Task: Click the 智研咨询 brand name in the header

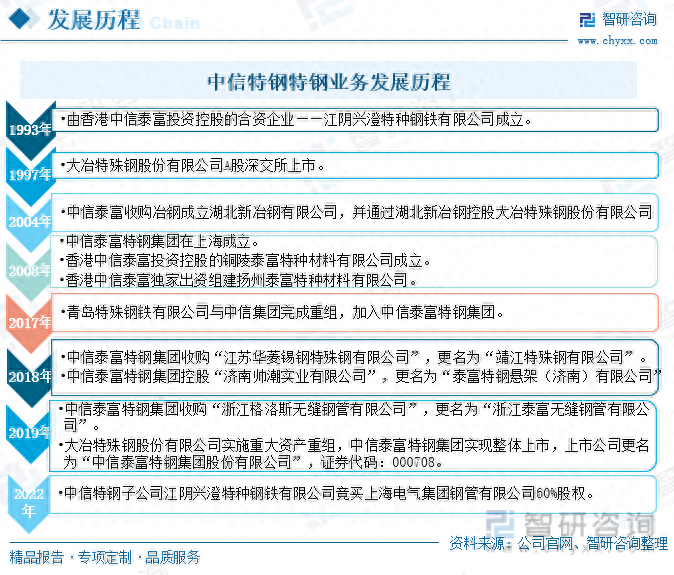Action: click(629, 19)
